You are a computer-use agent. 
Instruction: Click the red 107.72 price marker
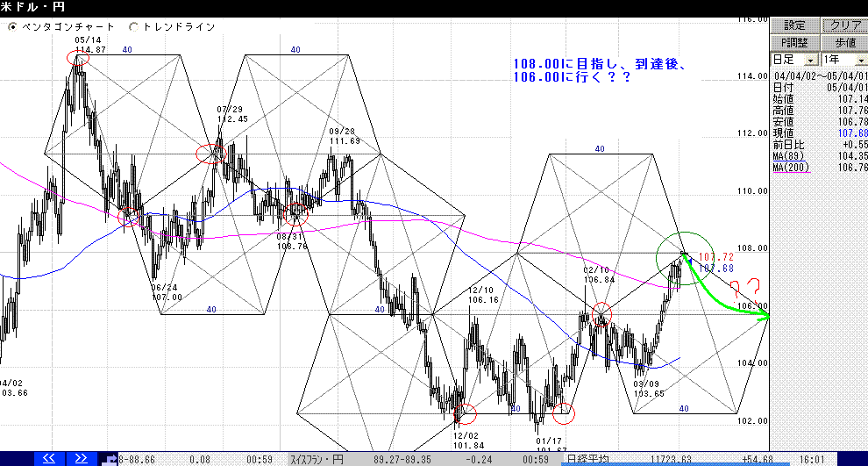pyautogui.click(x=715, y=257)
